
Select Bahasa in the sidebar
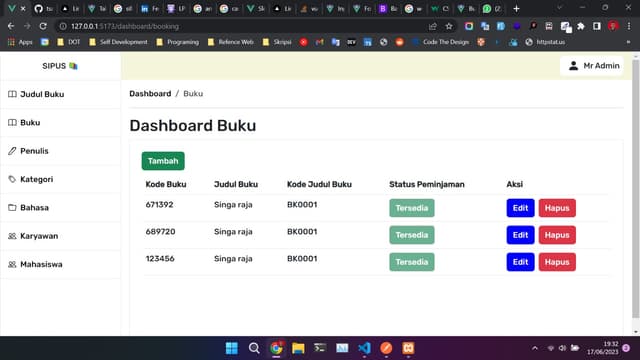tap(60, 208)
